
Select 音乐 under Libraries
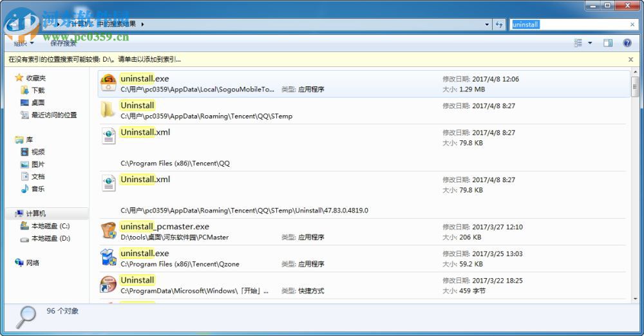click(38, 189)
